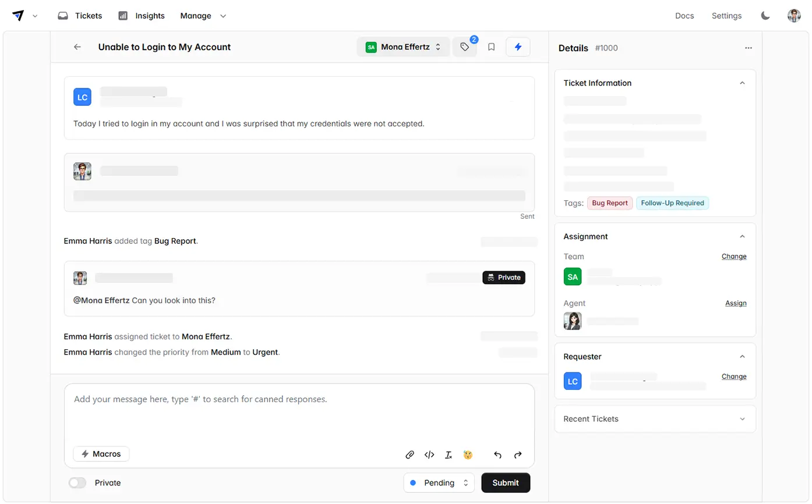Collapse the Requester section
This screenshot has height=504, width=812.
tap(742, 357)
